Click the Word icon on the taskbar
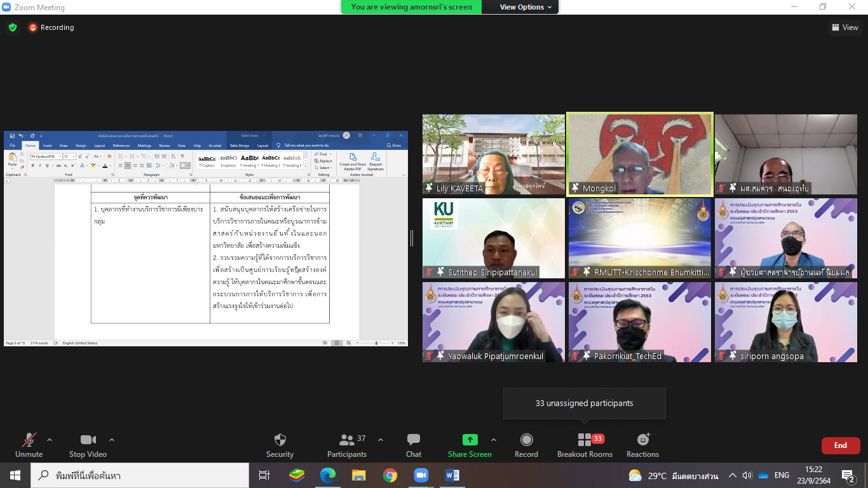Image resolution: width=868 pixels, height=488 pixels. (452, 475)
